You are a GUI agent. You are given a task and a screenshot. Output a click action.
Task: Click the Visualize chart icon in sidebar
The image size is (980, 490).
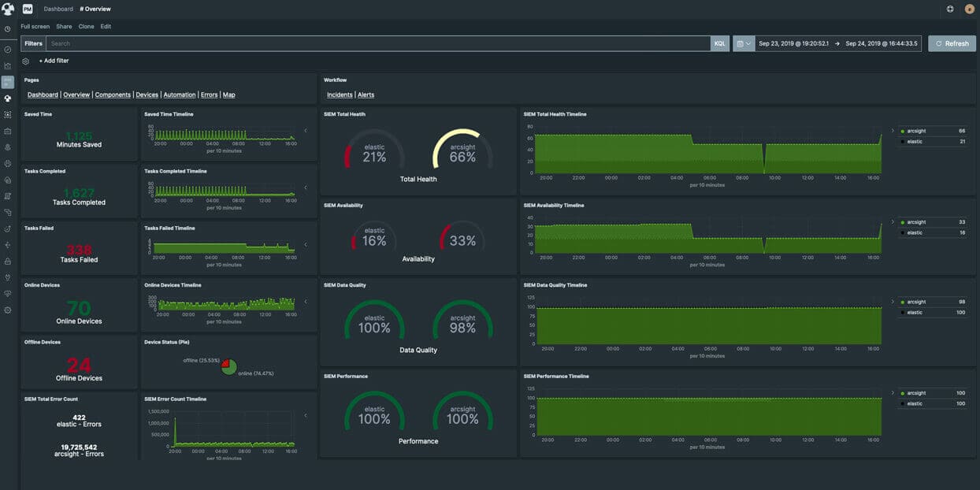(7, 66)
